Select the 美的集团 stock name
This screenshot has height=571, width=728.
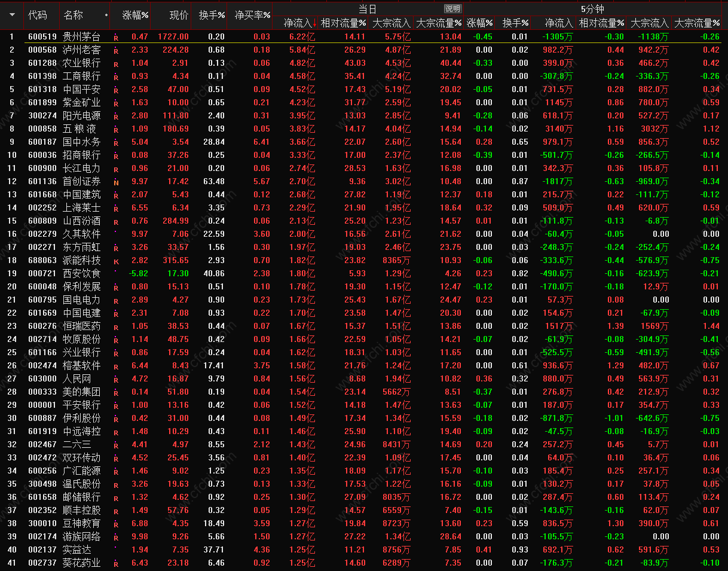pos(82,392)
